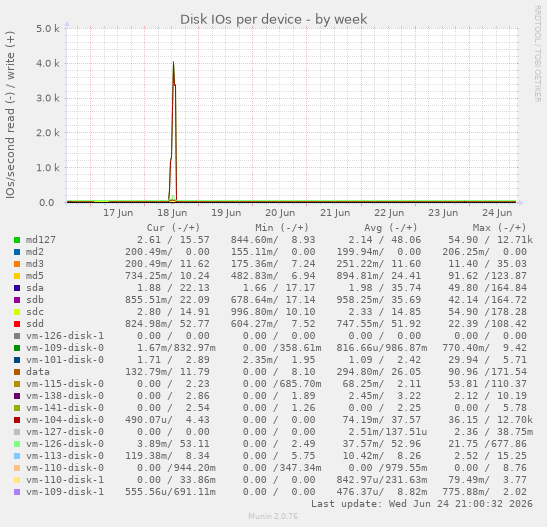This screenshot has height=527, width=547.
Task: Click the 'Munin 2.0.76' footer text
Action: [x=273, y=516]
